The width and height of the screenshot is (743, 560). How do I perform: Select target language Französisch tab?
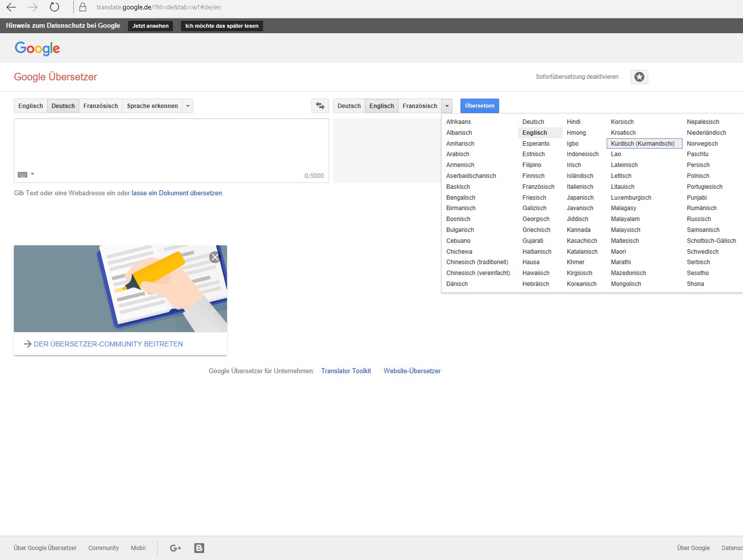pyautogui.click(x=420, y=106)
